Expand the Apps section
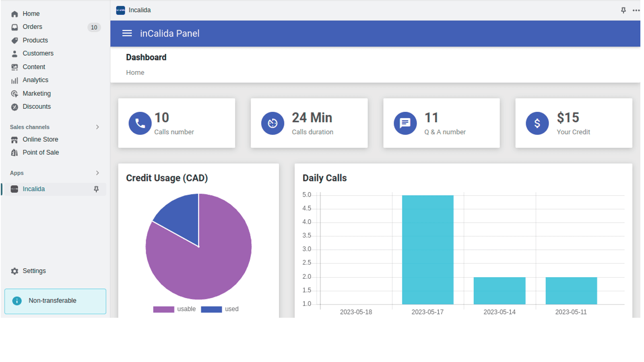Screen dimensions: 644x362 pos(97,173)
